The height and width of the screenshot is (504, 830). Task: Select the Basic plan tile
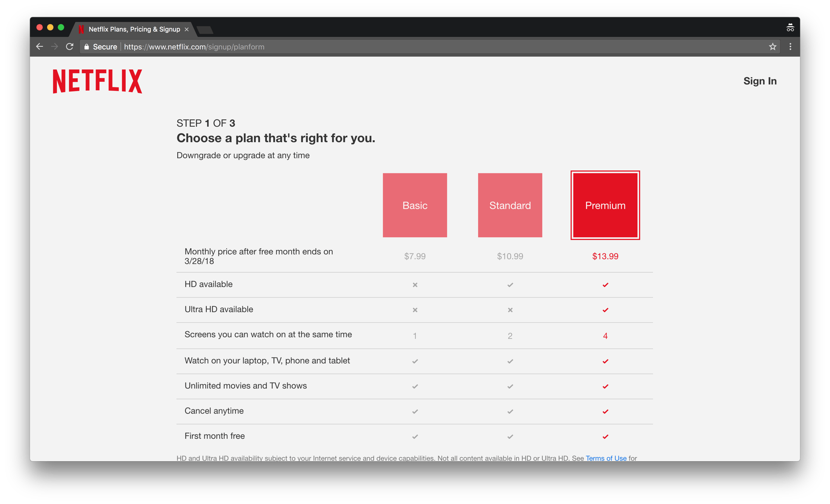tap(415, 205)
